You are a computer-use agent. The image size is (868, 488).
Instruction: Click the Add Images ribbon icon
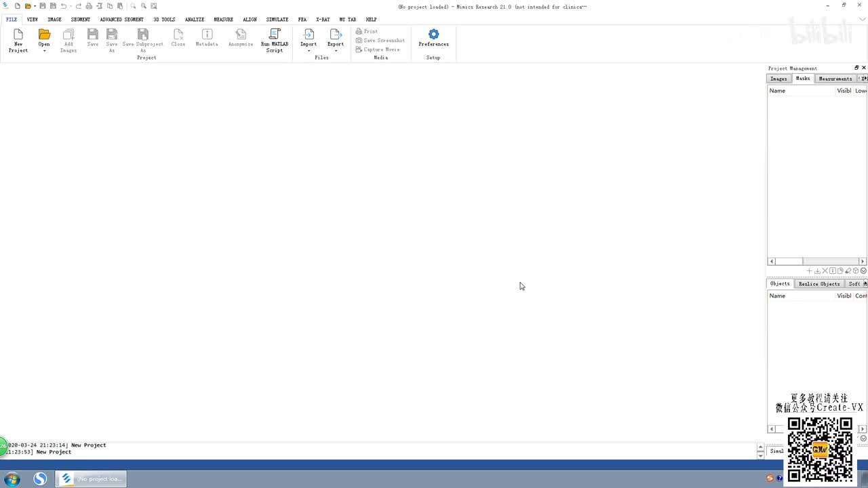68,35
